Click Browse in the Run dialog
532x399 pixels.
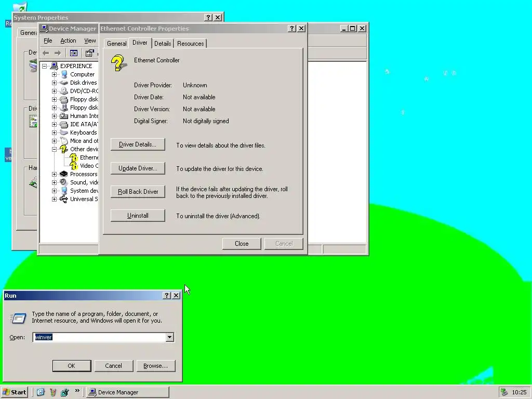point(156,366)
